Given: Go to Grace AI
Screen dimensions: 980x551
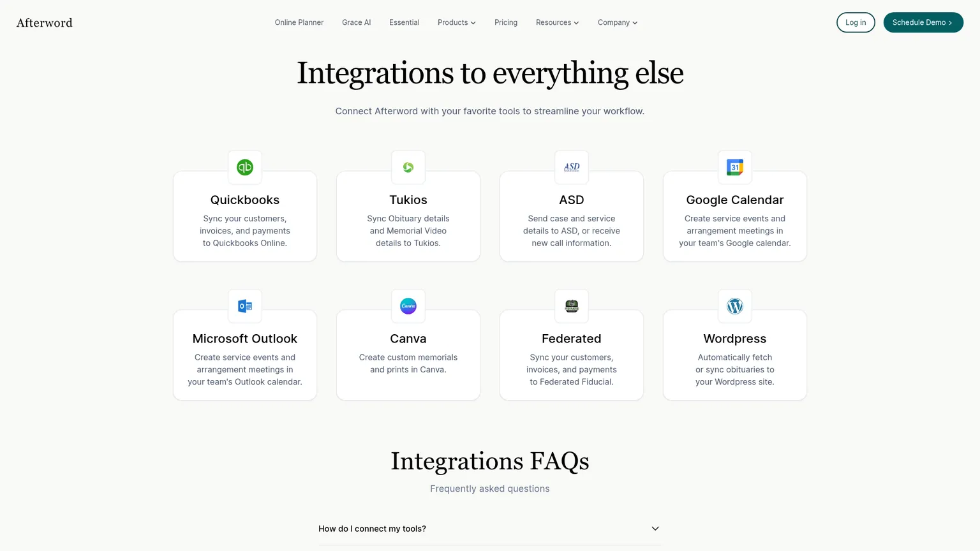Looking at the screenshot, I should (356, 22).
